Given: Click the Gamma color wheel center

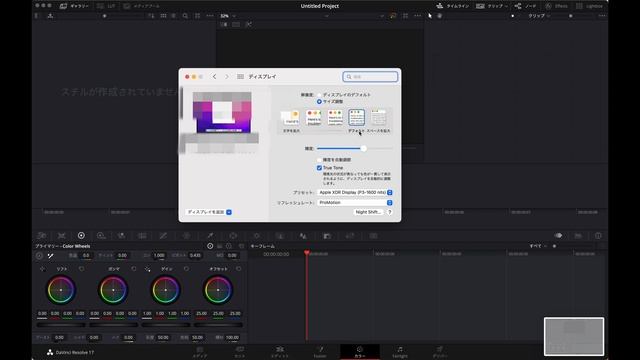Looking at the screenshot, I should click(x=113, y=290).
